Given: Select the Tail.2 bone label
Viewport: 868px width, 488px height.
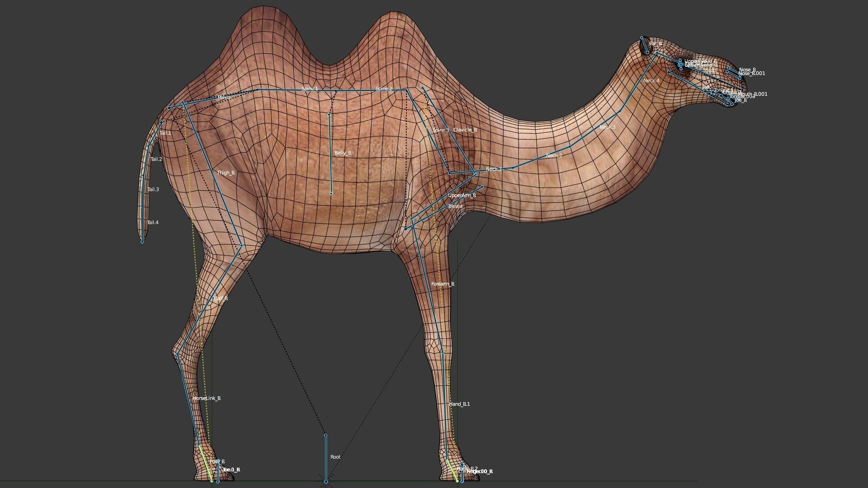Looking at the screenshot, I should coord(156,160).
